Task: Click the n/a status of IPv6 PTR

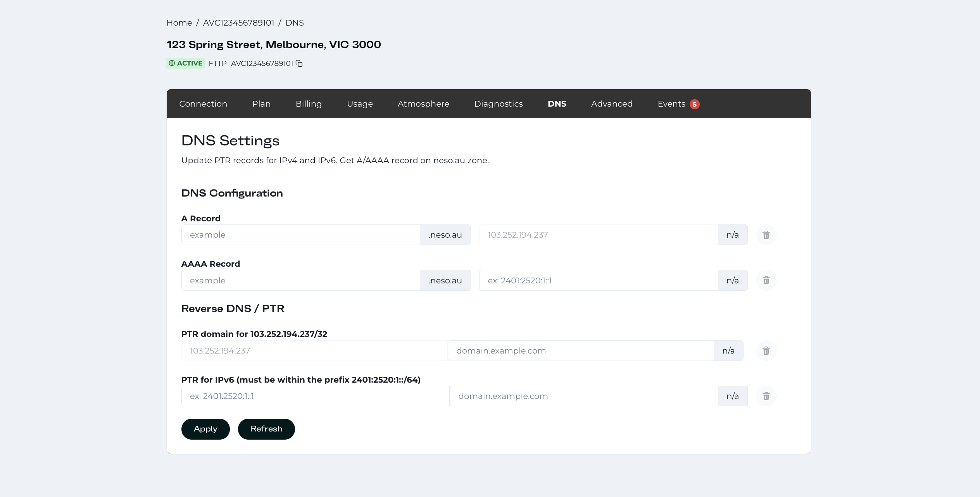Action: (x=733, y=396)
